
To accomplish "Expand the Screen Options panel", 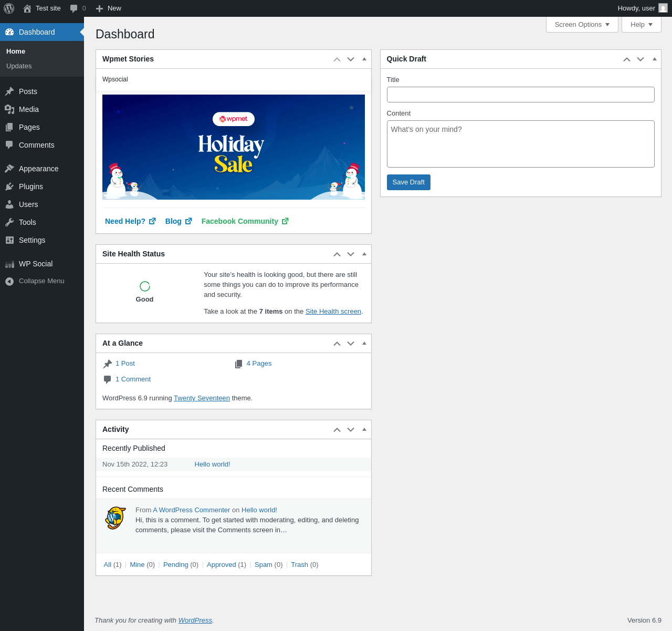I will coord(582,25).
